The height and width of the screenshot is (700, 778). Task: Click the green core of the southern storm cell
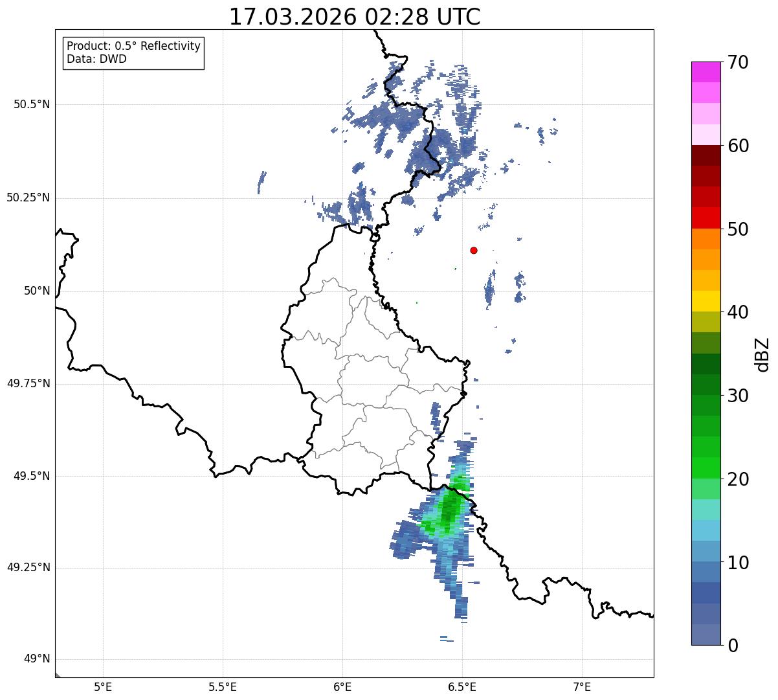(x=449, y=508)
